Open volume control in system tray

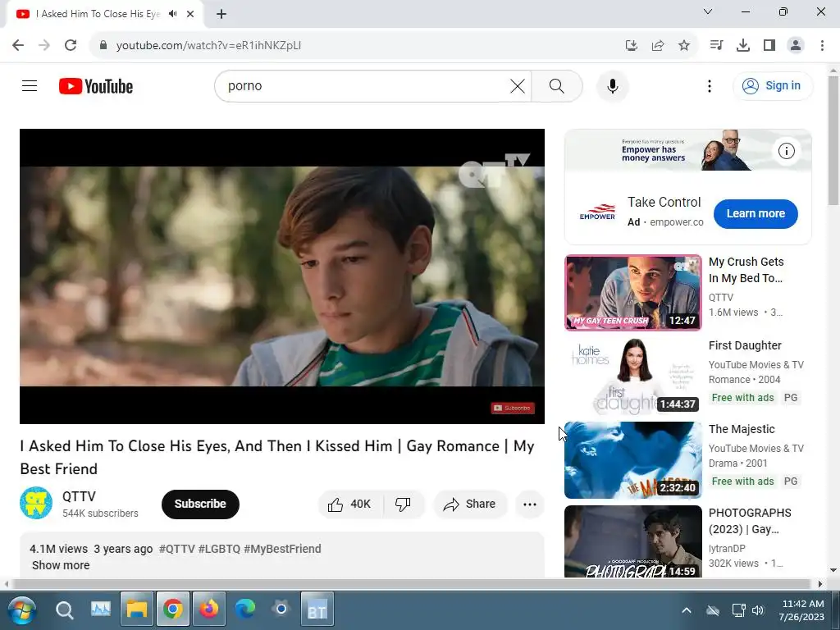[x=757, y=610]
